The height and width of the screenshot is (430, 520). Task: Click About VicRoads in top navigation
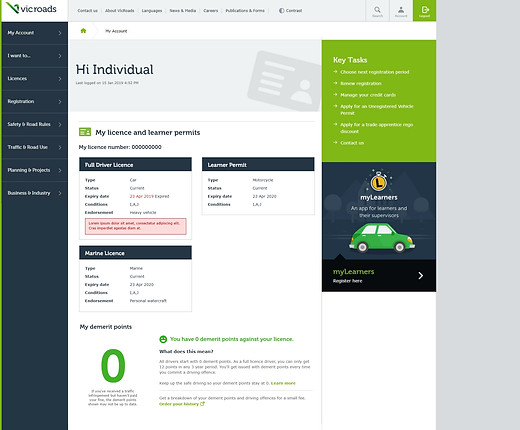[120, 11]
